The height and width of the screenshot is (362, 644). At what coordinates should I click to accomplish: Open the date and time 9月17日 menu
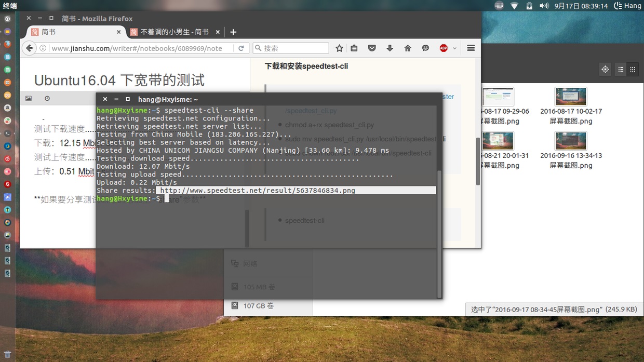(x=581, y=6)
